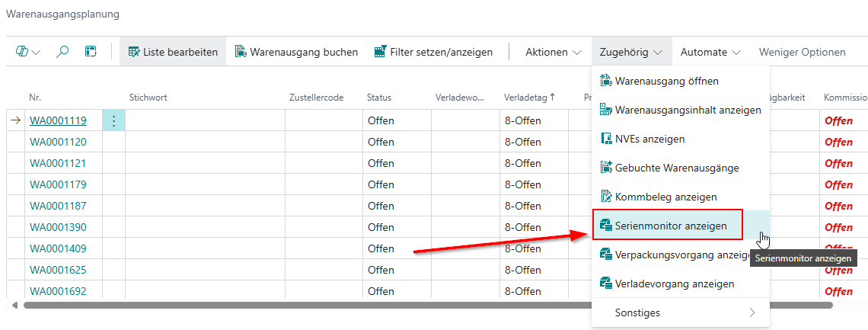The image size is (868, 330).
Task: Click the Warenausgang öffnen icon
Action: pyautogui.click(x=607, y=81)
